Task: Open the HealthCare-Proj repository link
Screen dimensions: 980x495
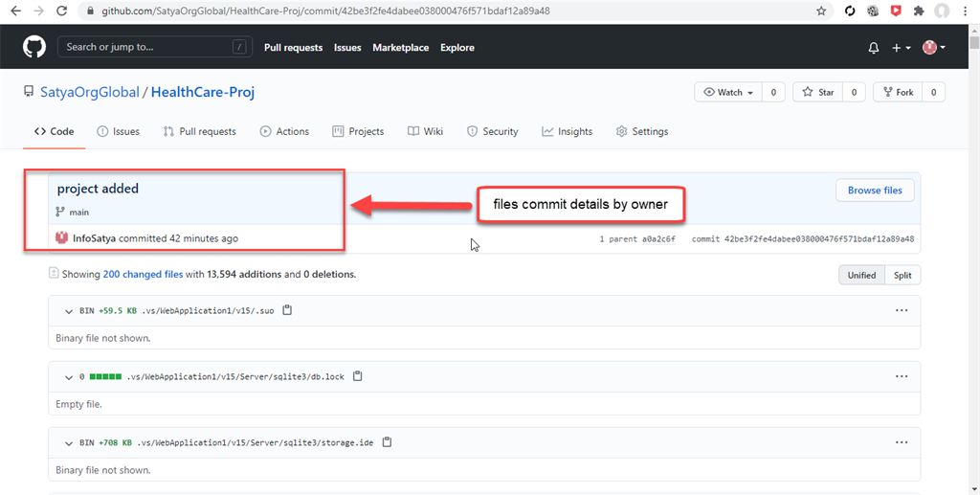Action: click(203, 92)
